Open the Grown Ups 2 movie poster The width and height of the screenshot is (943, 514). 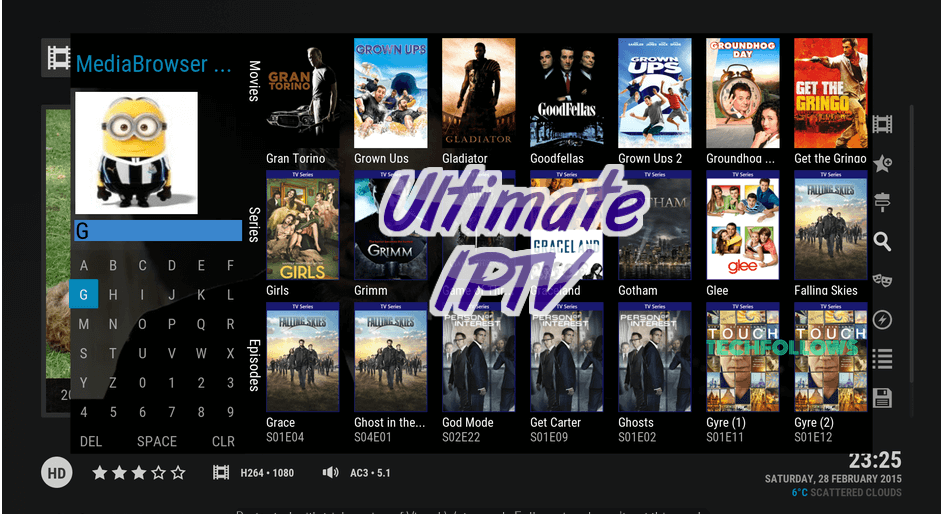coord(654,93)
